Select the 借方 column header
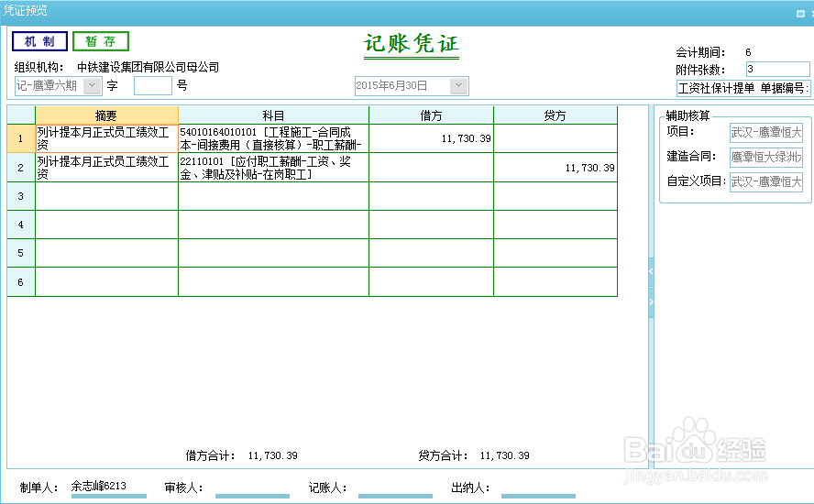 pyautogui.click(x=431, y=115)
